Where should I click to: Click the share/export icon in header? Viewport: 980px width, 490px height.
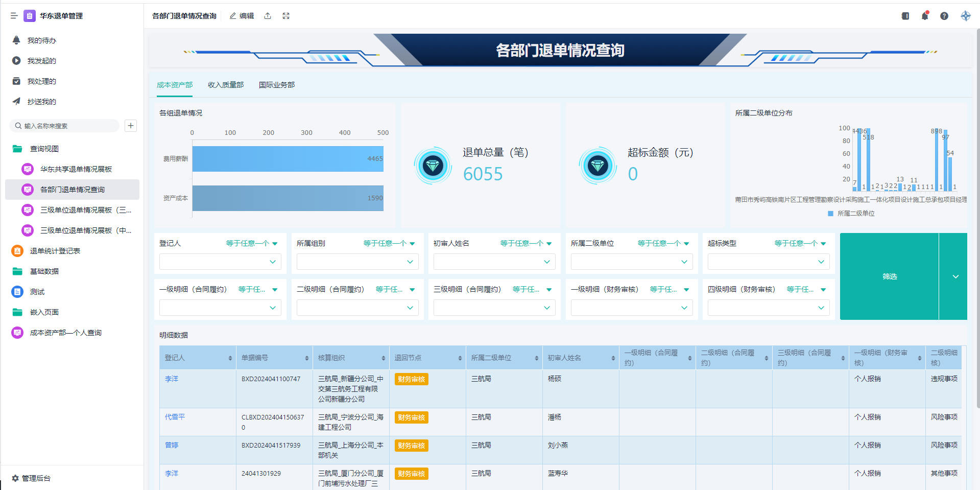[x=268, y=16]
